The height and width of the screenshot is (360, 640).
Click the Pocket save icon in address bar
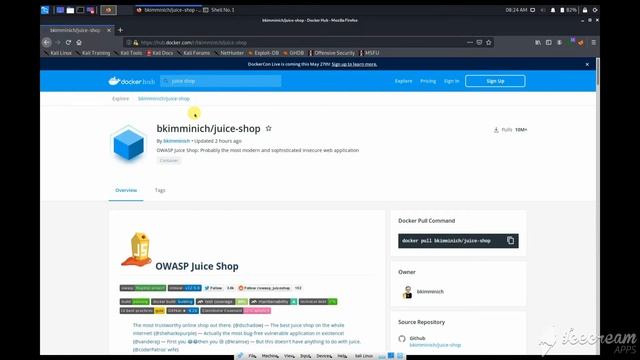(479, 42)
